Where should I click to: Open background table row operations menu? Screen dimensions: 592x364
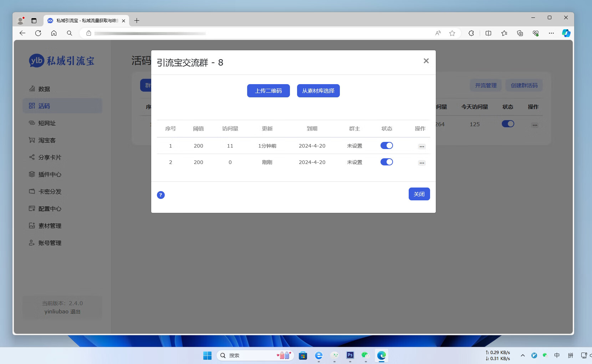click(x=535, y=124)
